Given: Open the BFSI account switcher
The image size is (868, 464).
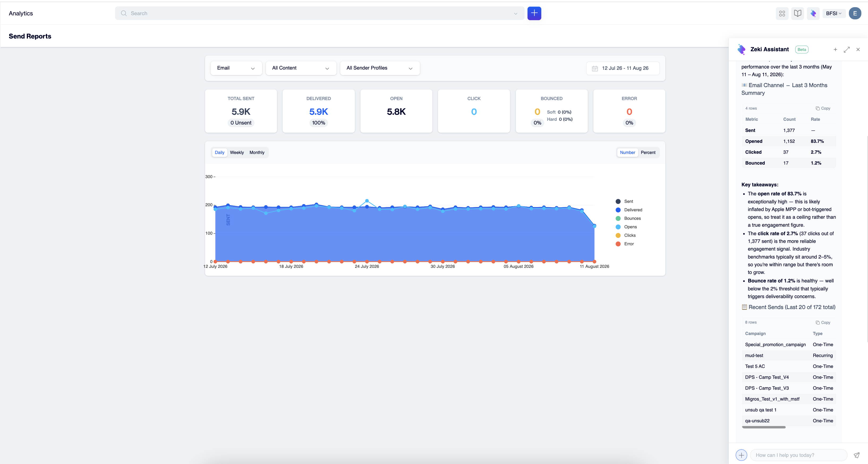Looking at the screenshot, I should click(834, 14).
